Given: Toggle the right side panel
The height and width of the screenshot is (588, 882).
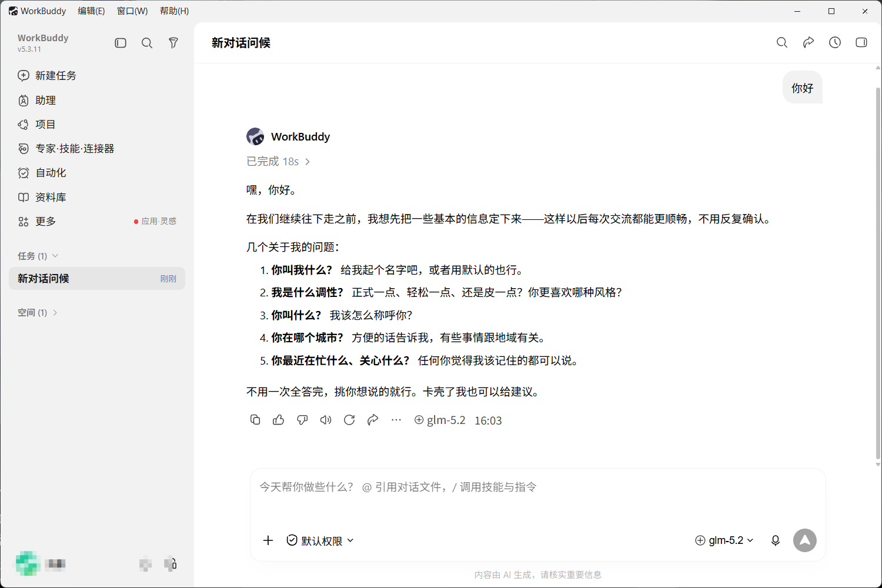Looking at the screenshot, I should tap(861, 42).
